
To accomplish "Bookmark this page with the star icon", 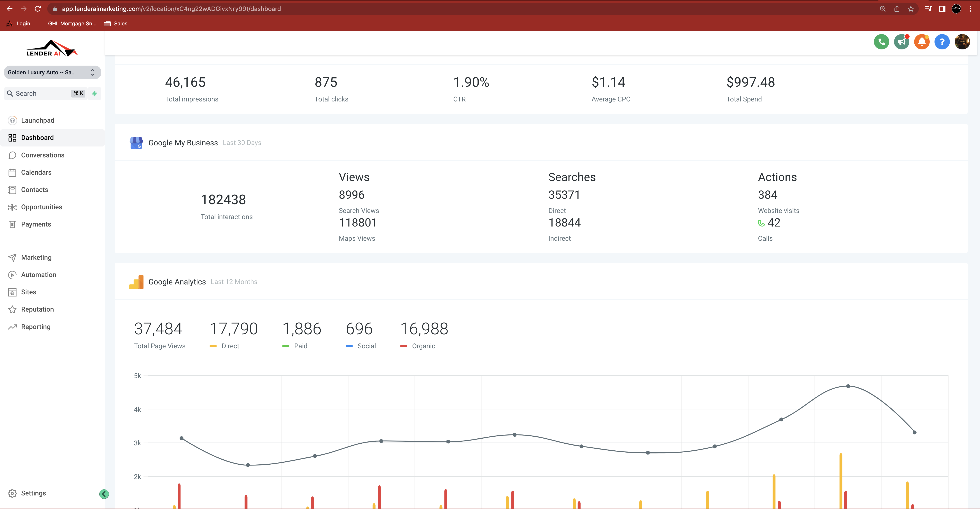I will [x=911, y=9].
